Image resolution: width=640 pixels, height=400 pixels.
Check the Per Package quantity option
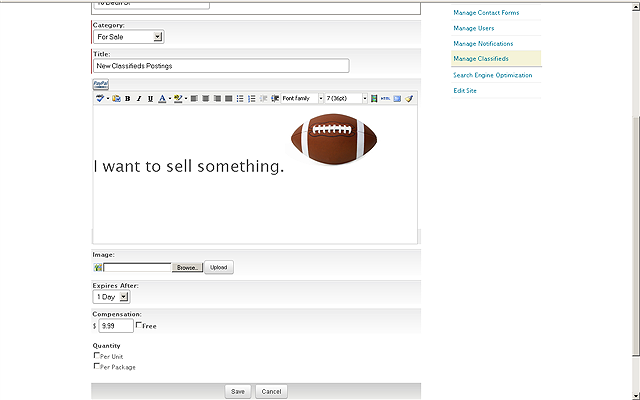coord(97,367)
